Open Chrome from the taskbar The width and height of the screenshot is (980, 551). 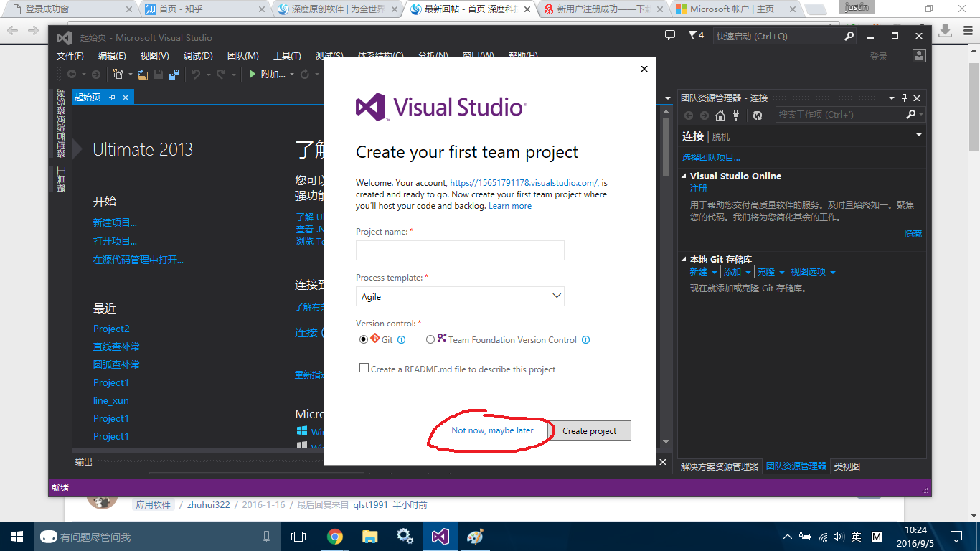[334, 536]
